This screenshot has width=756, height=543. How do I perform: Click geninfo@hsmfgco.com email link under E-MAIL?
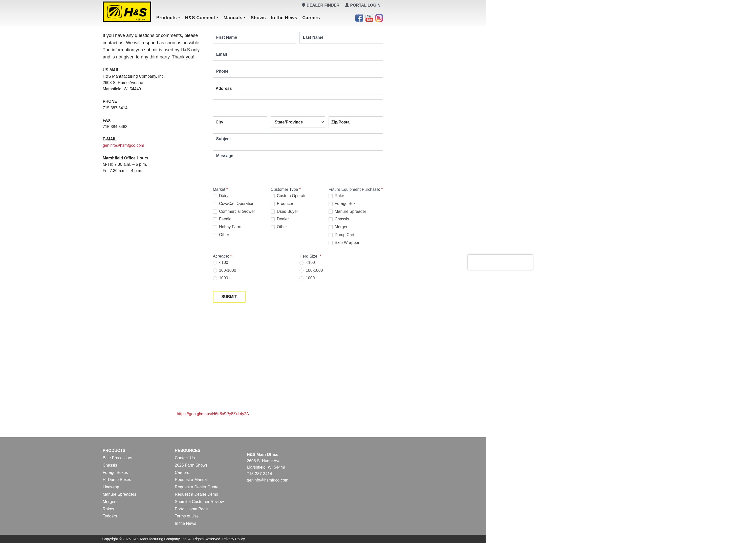(123, 145)
